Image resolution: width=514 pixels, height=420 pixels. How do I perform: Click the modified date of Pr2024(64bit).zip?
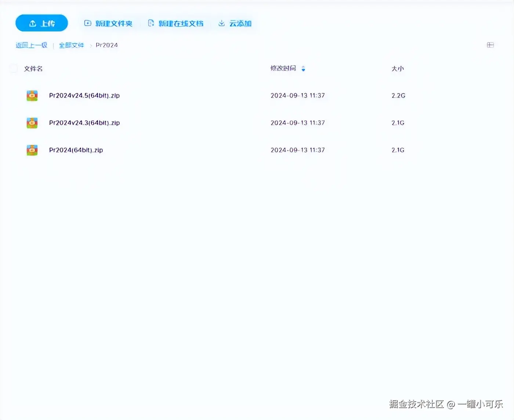pyautogui.click(x=298, y=150)
